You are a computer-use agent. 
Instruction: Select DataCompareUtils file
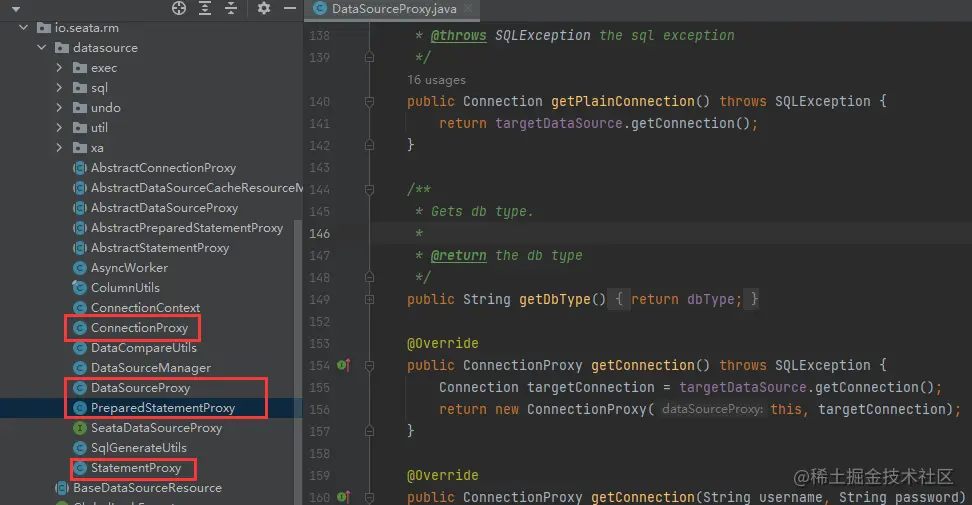tap(143, 348)
